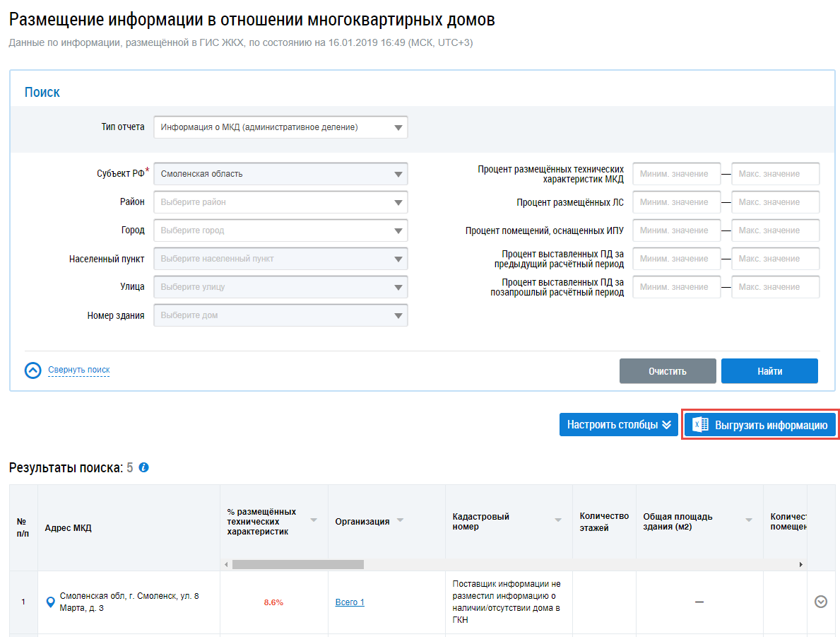Viewport: 840px width, 637px height.
Task: Click the map pin icon in row 1
Action: tap(50, 602)
